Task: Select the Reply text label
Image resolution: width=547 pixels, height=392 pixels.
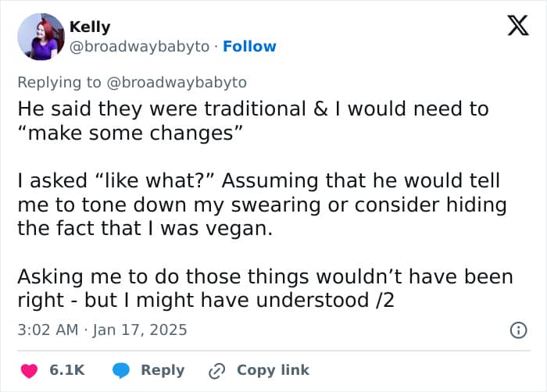Action: [x=163, y=370]
